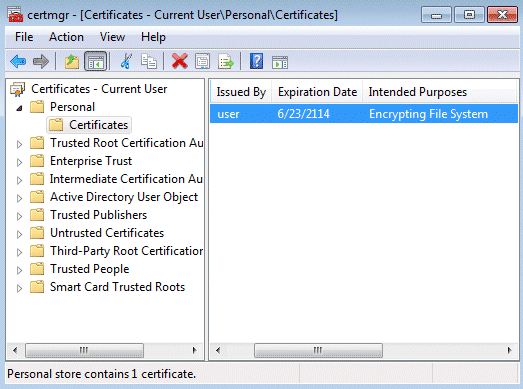Image resolution: width=523 pixels, height=389 pixels.
Task: Open Help via blue question icon
Action: (256, 61)
